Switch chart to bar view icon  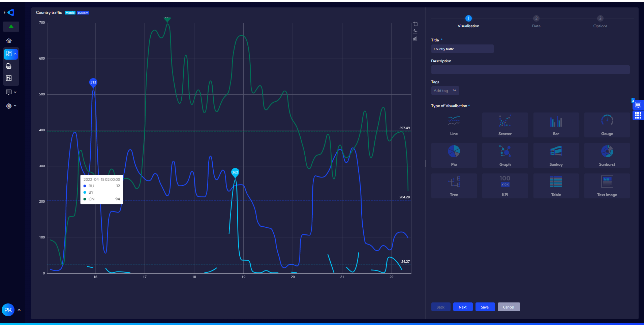point(415,39)
